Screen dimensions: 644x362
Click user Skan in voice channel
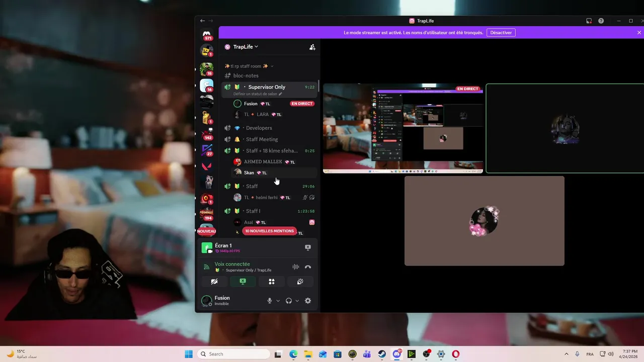click(274, 172)
